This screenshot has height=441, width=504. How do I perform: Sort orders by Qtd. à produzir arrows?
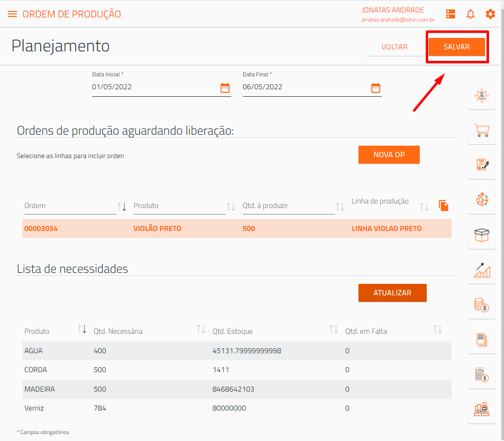[340, 207]
